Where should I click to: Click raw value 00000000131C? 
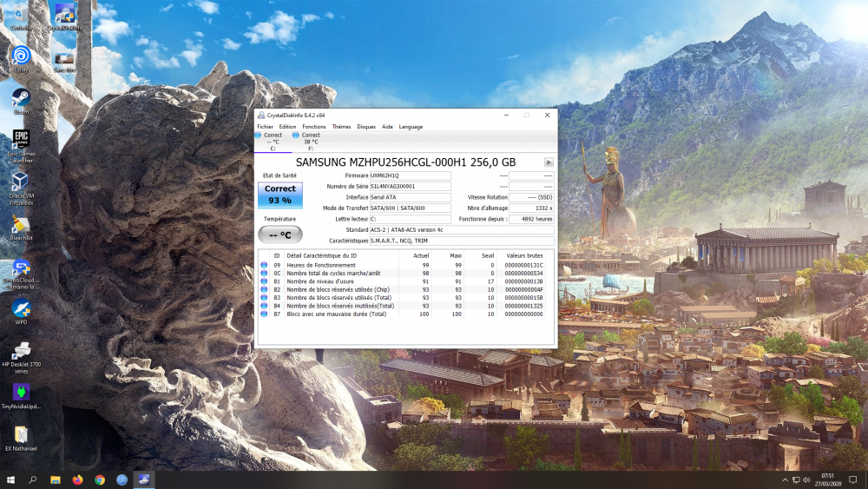coord(523,265)
